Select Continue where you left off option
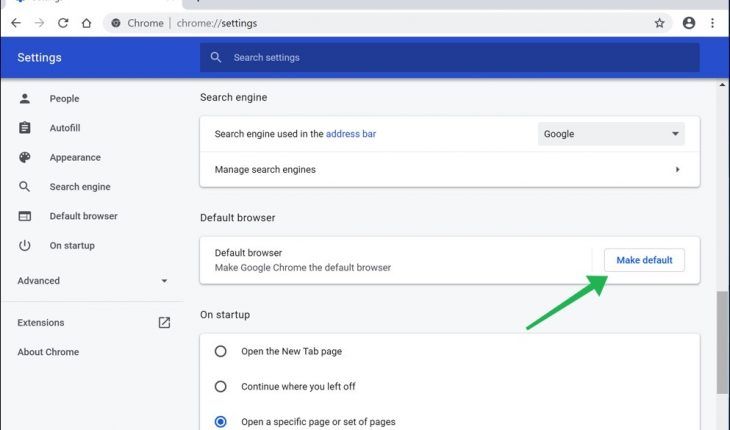730x430 pixels. [220, 386]
